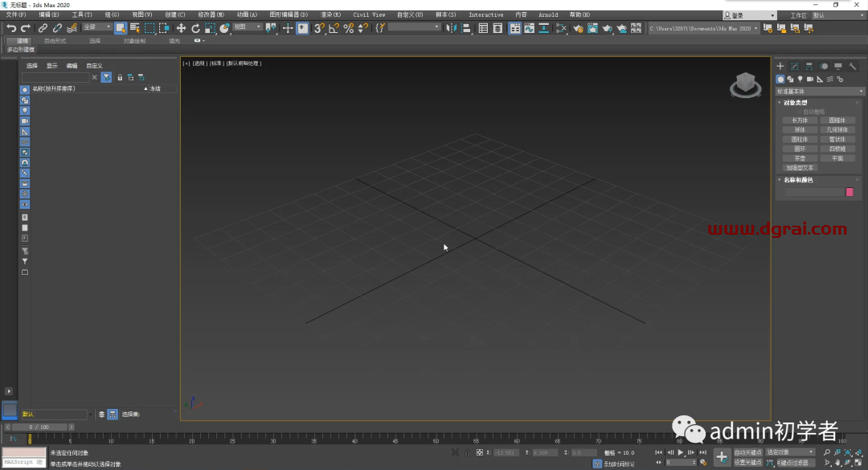
Task: Toggle the Keyboard Shortcut Override button
Action: pos(303,28)
